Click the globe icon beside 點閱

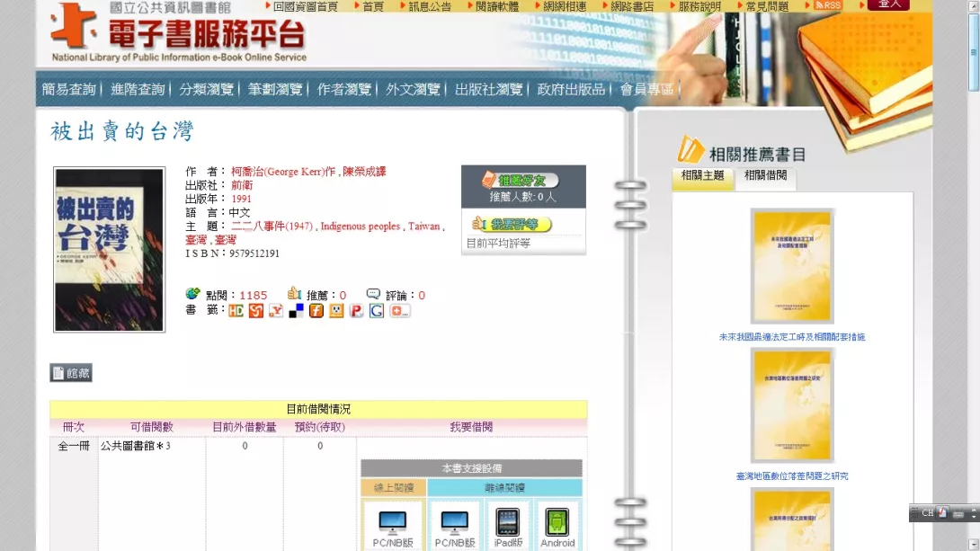(192, 294)
